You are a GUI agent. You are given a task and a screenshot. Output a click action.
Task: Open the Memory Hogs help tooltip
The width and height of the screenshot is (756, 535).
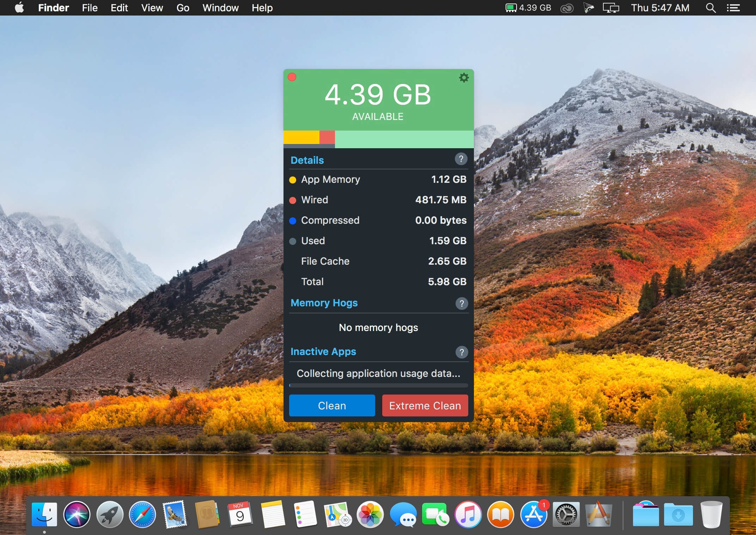tap(461, 302)
